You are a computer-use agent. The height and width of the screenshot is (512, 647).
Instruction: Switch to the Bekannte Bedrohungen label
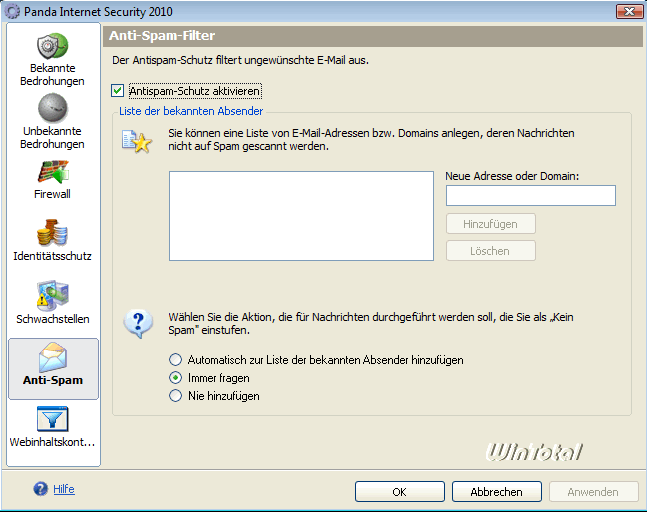(52, 75)
